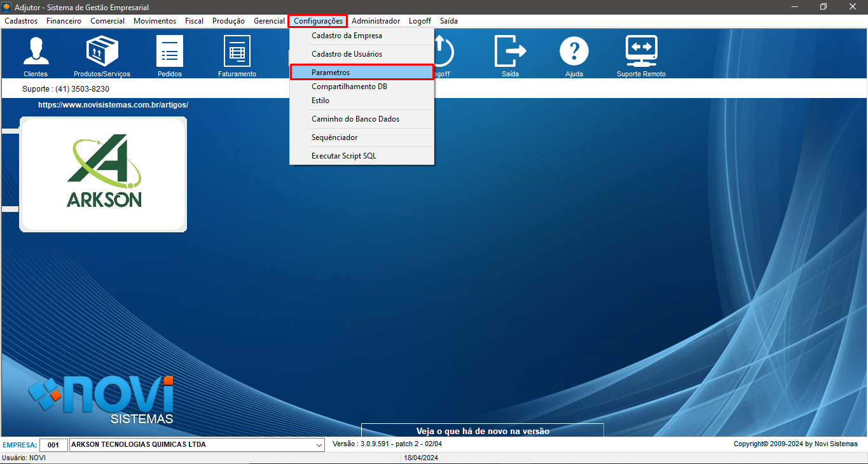Select Cadastro de Usuários menu entry
This screenshot has height=464, width=868.
coord(362,54)
